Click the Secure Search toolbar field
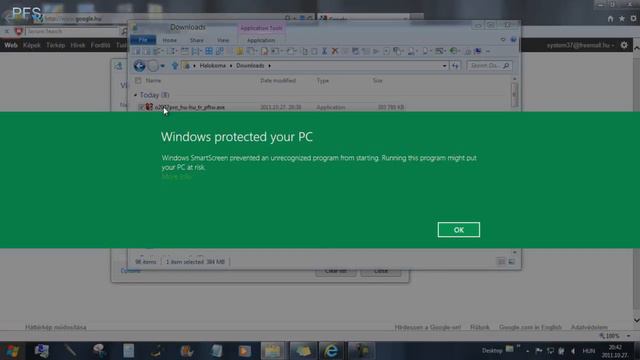The width and height of the screenshot is (640, 360). [72, 31]
